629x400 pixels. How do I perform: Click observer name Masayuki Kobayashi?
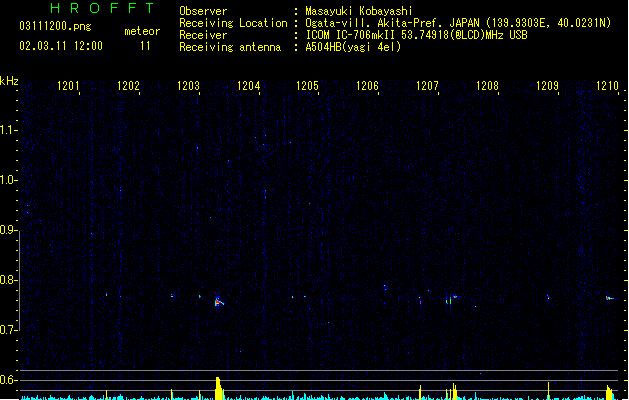point(359,11)
